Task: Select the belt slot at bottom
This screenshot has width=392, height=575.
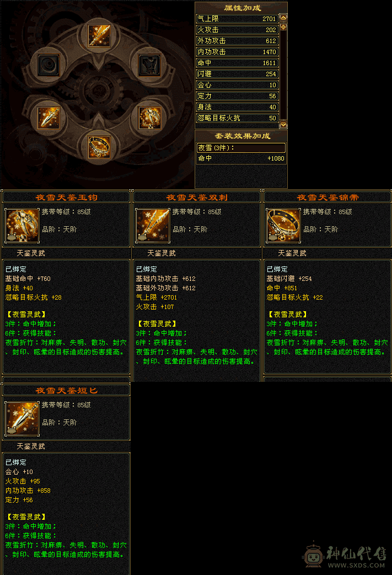Action: 99,147
